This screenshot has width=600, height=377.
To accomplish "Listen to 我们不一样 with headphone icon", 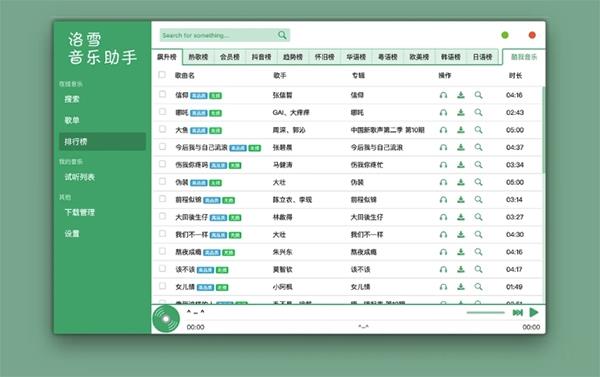I will pos(443,235).
